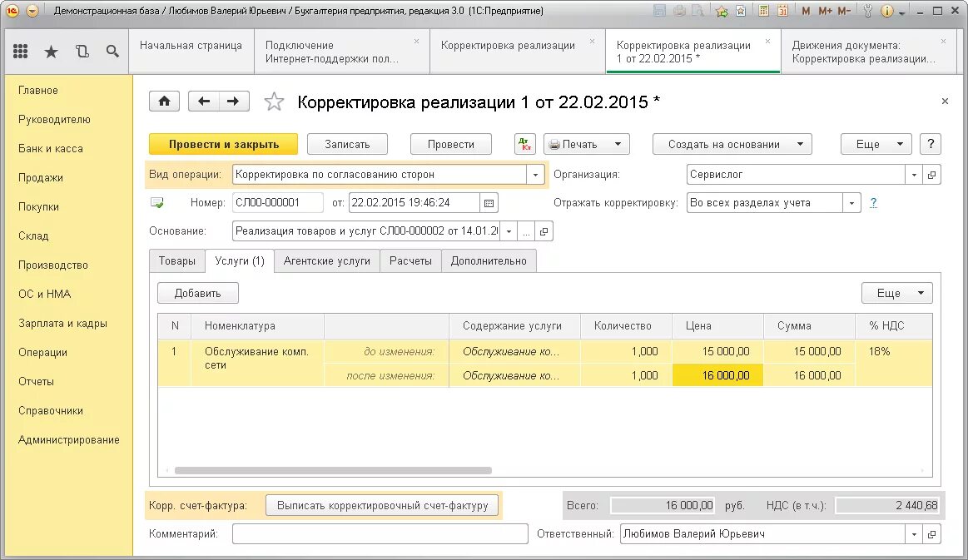Open Банк и касса section
This screenshot has width=968, height=560.
pos(51,149)
